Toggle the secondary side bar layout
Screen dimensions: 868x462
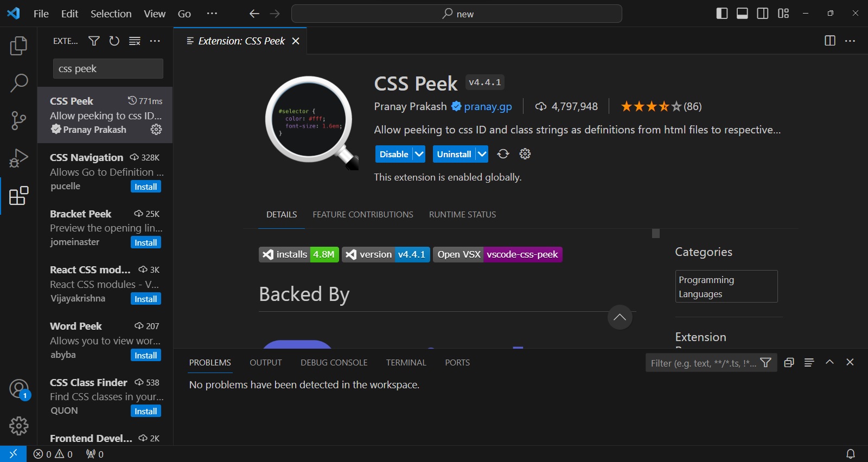click(x=763, y=14)
